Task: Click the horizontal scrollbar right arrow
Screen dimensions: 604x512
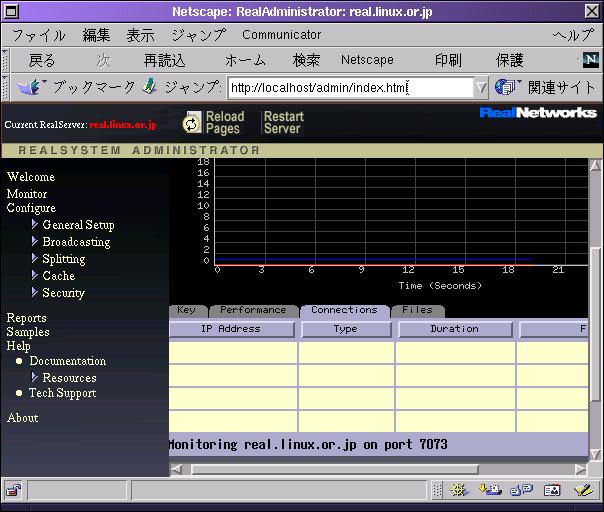Action: [581, 470]
